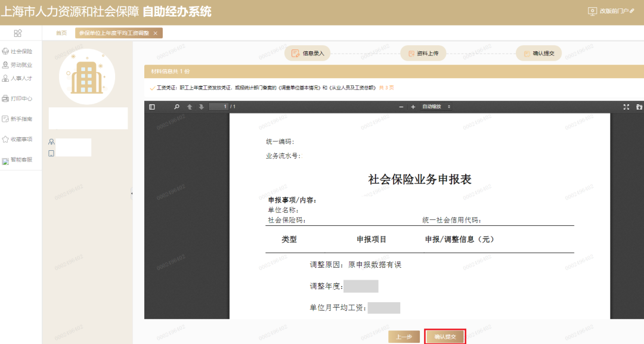This screenshot has height=344, width=644.
Task: Close the 参保单位上年度平均工资调整 tab
Action: tap(156, 33)
